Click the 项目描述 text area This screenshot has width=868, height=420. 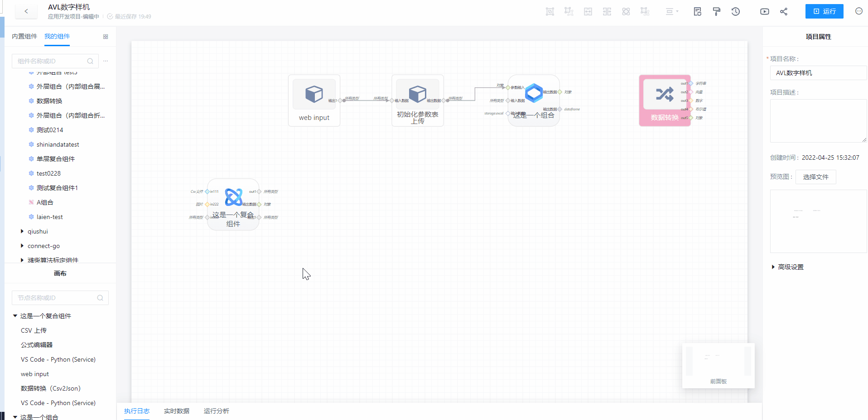pyautogui.click(x=818, y=121)
